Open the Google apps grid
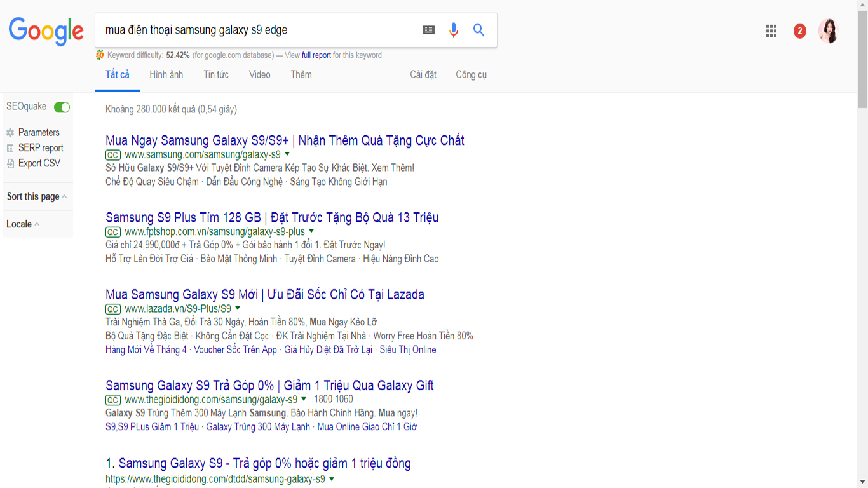 [771, 31]
